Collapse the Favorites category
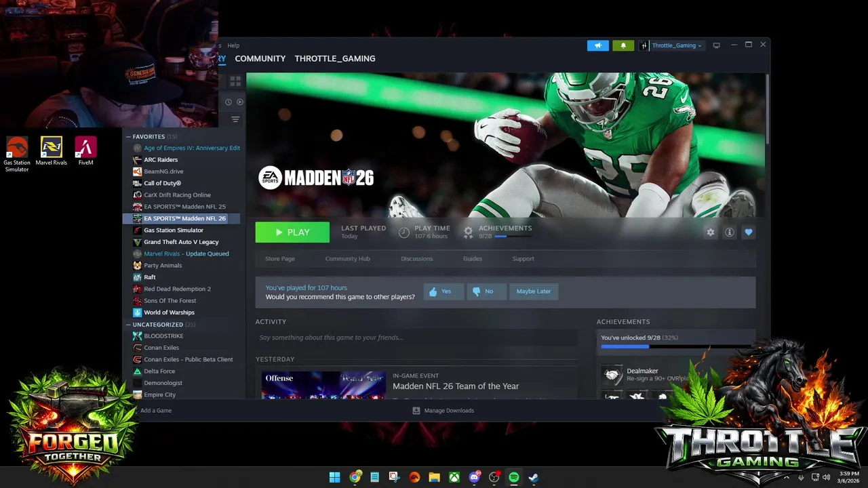This screenshot has height=488, width=868. (x=128, y=137)
